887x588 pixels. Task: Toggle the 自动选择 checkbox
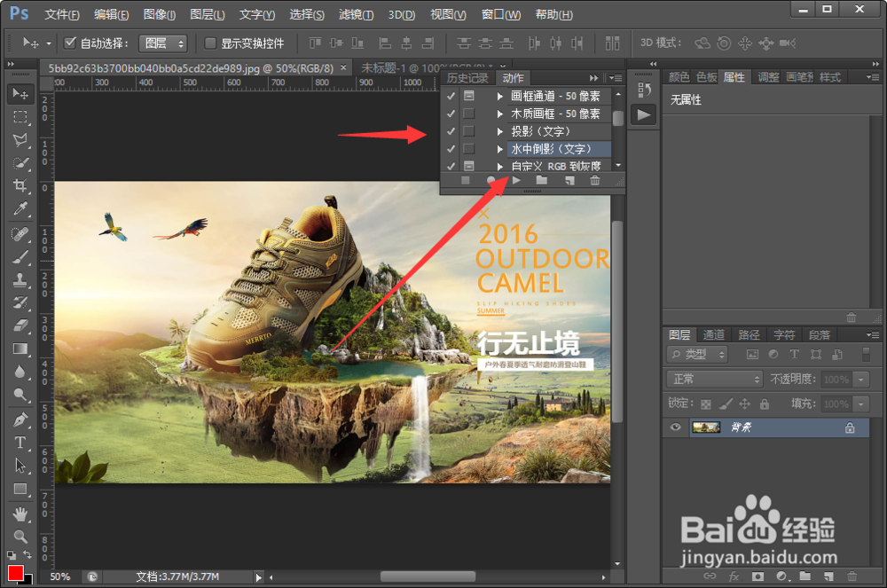point(70,43)
